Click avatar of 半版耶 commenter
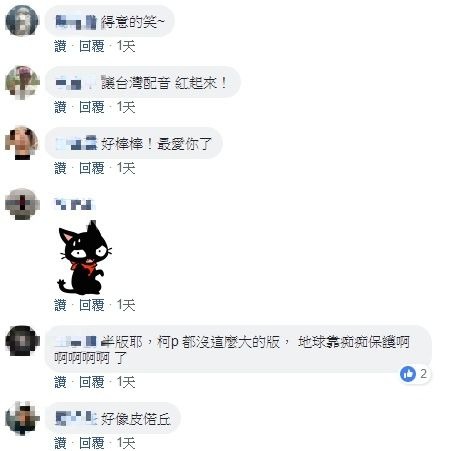Screen dimensions: 465x451 point(22,341)
